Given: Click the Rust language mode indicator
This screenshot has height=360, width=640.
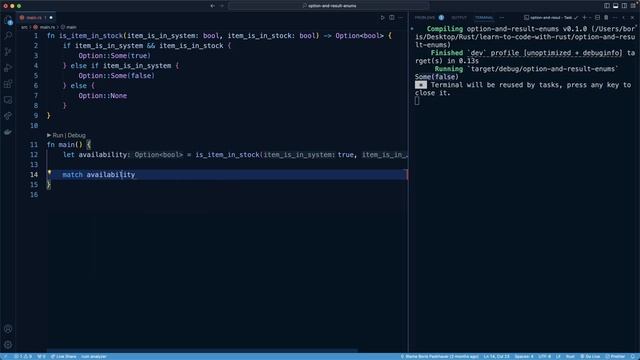Looking at the screenshot, I should 570,356.
